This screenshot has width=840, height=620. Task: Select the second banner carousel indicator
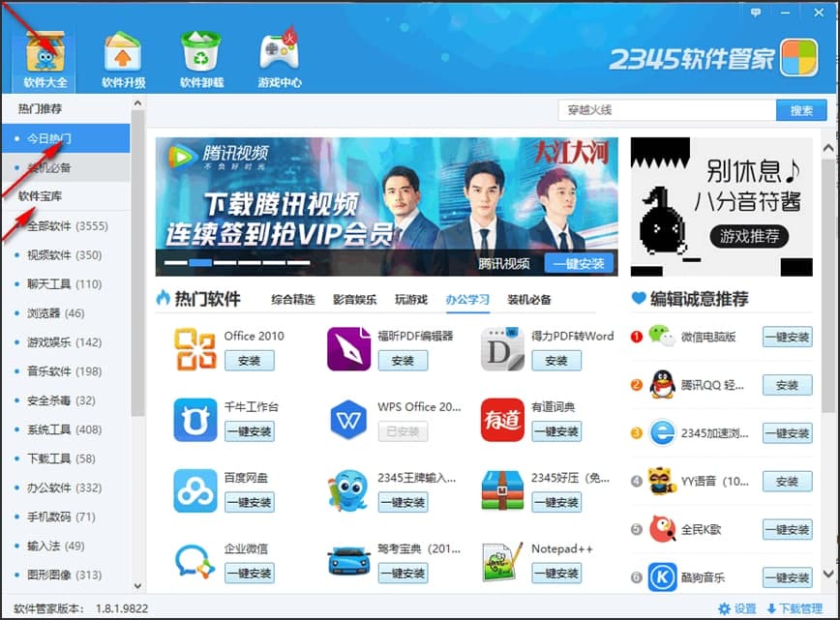(200, 262)
